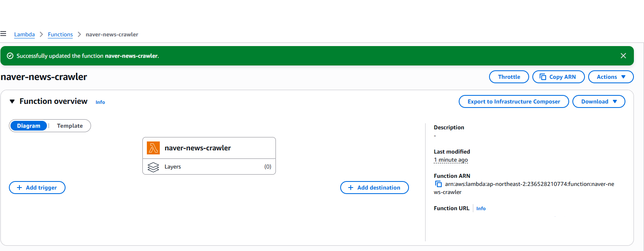The width and height of the screenshot is (644, 251).
Task: Click the Throttle button
Action: tap(509, 77)
